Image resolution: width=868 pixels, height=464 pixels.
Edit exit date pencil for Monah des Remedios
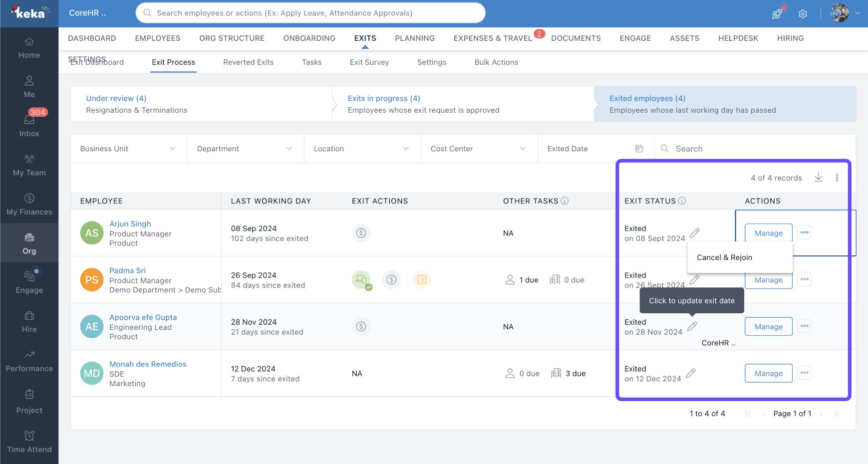(x=691, y=373)
